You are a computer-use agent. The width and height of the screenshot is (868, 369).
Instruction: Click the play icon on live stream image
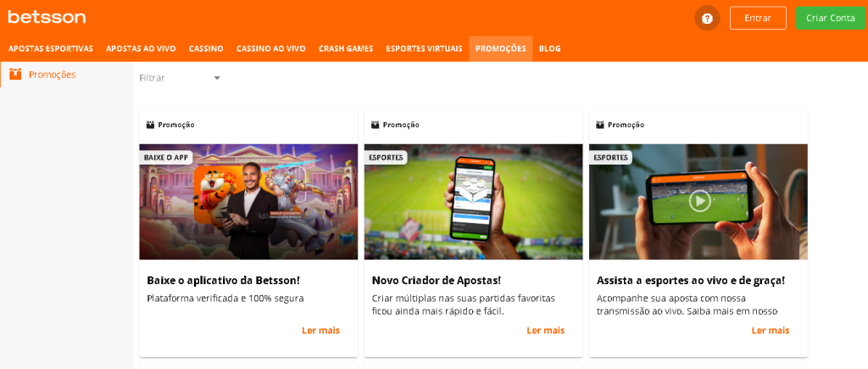point(699,200)
